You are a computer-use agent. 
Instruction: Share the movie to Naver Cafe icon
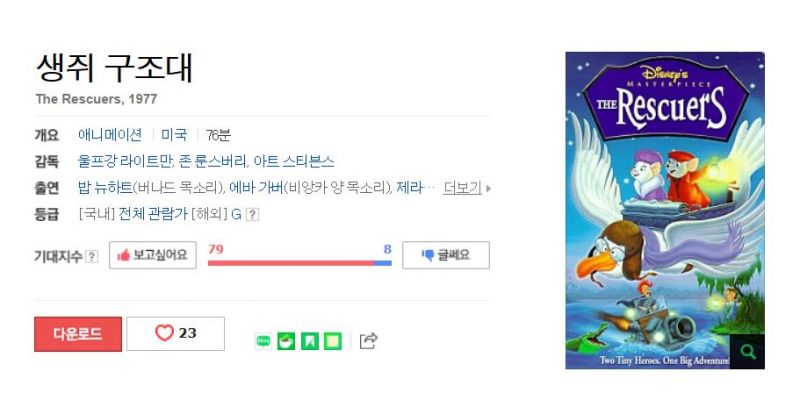286,341
